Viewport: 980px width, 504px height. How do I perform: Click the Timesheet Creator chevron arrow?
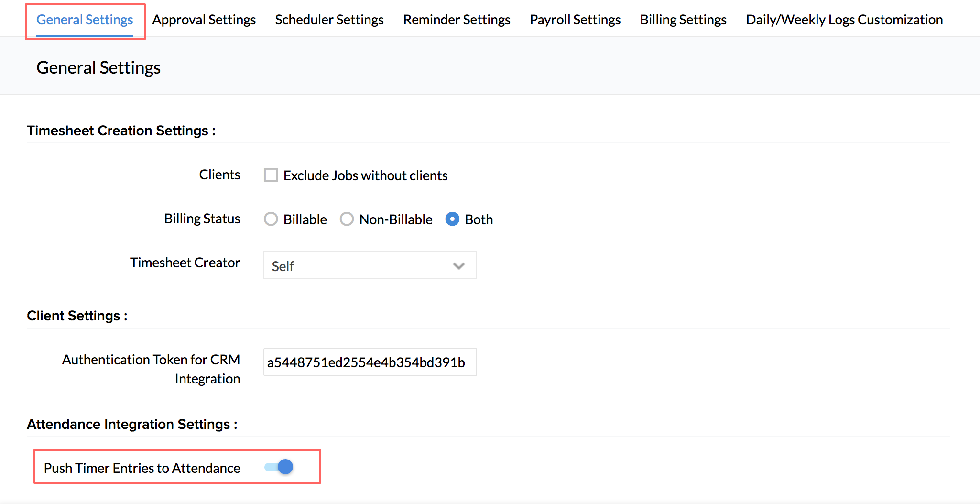coord(459,266)
